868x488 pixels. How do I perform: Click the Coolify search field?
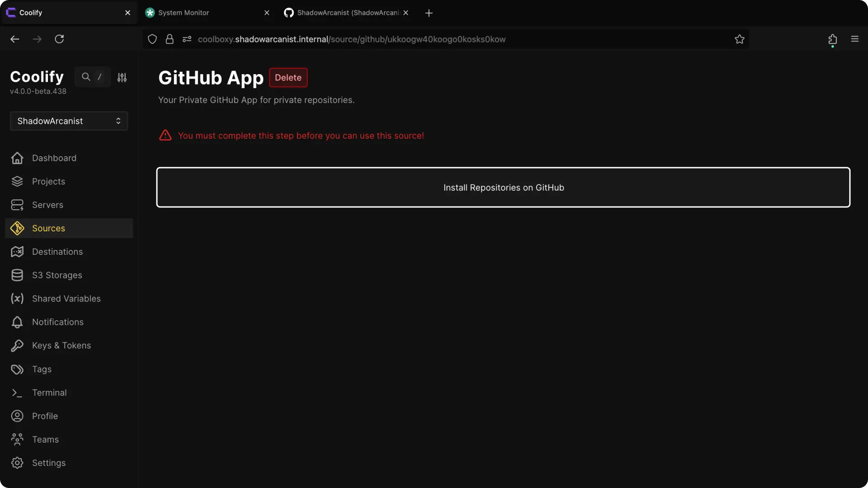(x=93, y=77)
